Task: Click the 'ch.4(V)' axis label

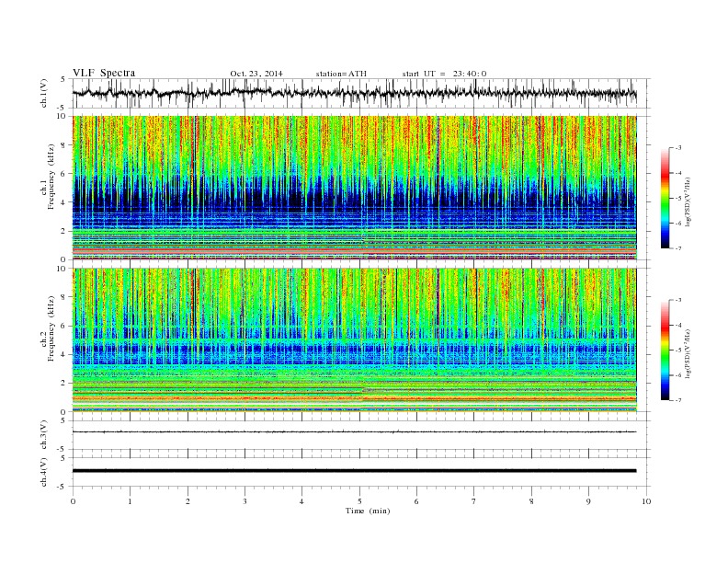Action: point(44,473)
